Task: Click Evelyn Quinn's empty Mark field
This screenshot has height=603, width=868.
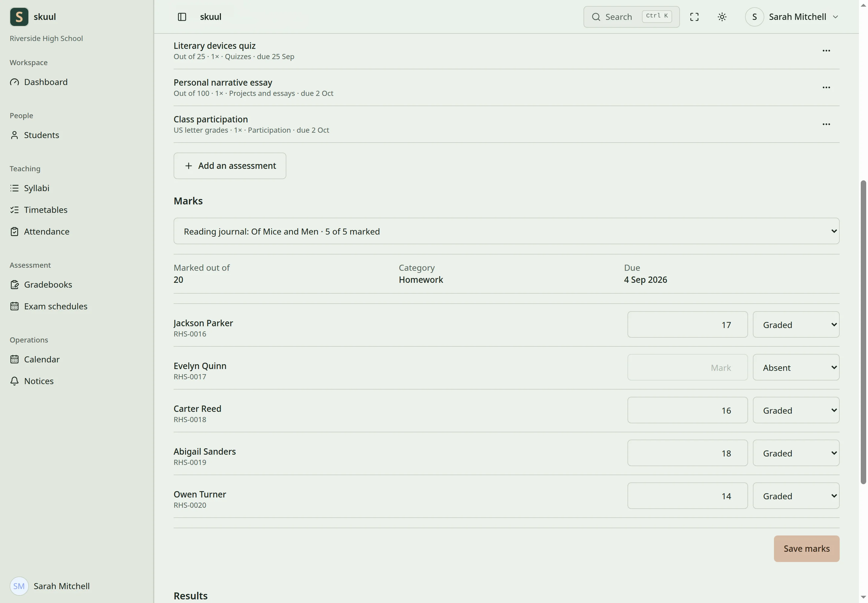Action: tap(687, 367)
